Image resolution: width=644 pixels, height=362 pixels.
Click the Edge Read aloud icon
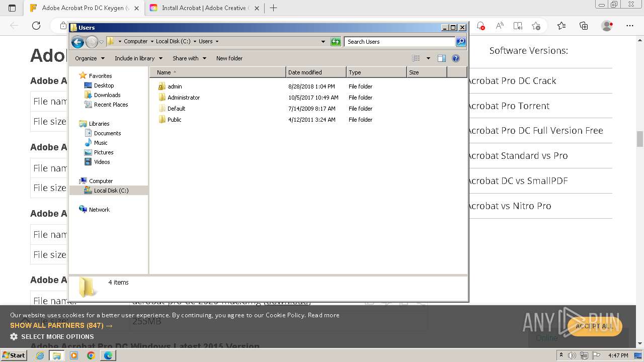point(500,26)
